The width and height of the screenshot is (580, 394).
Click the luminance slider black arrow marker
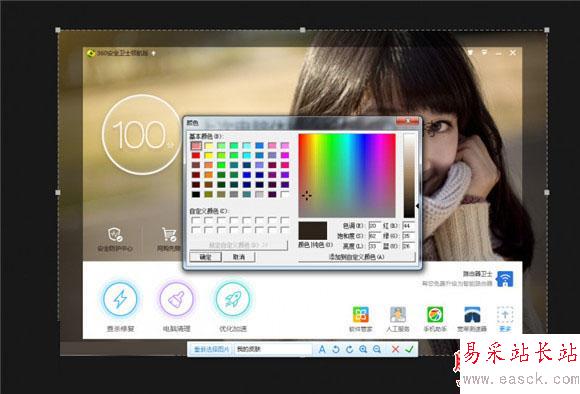(417, 206)
